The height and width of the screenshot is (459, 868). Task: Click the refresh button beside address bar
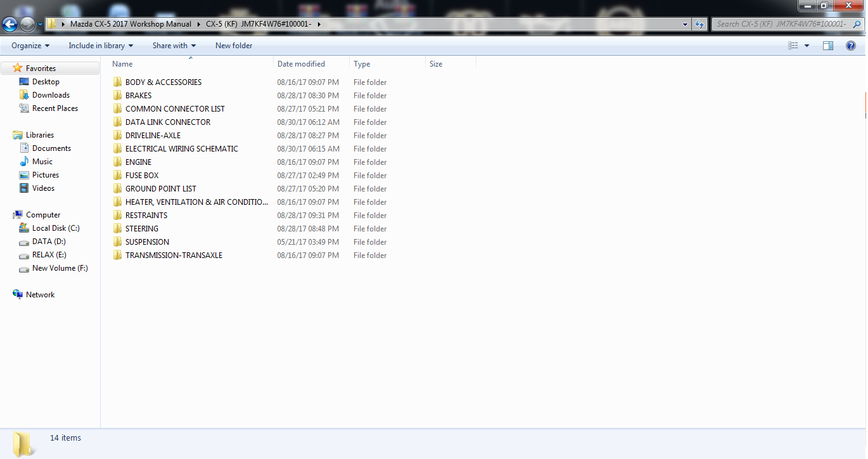tap(699, 24)
